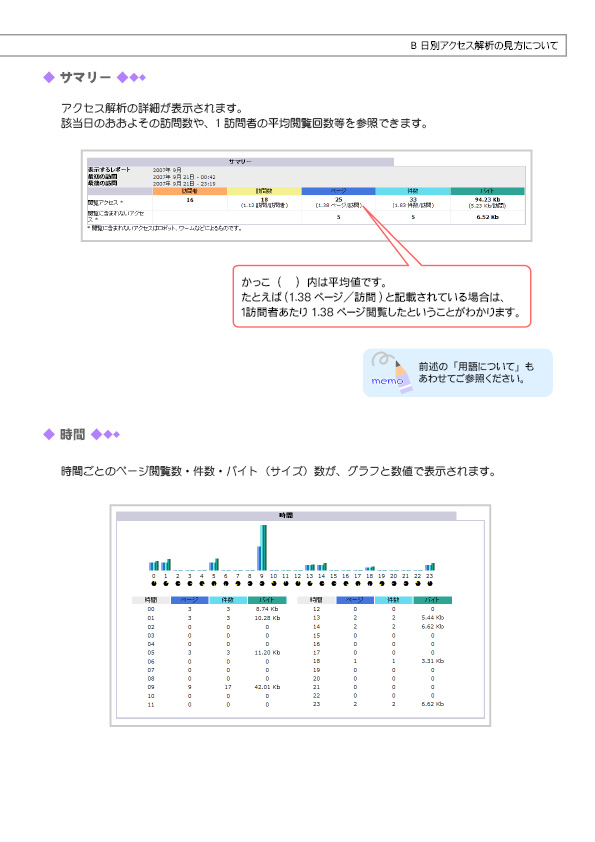This screenshot has height=842, width=595.
Task: Click the 時間 chart title bar
Action: (286, 516)
